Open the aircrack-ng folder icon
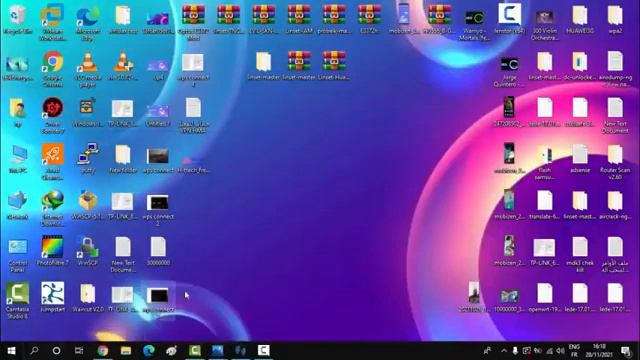Screen dimensions: 640x360 615,205
